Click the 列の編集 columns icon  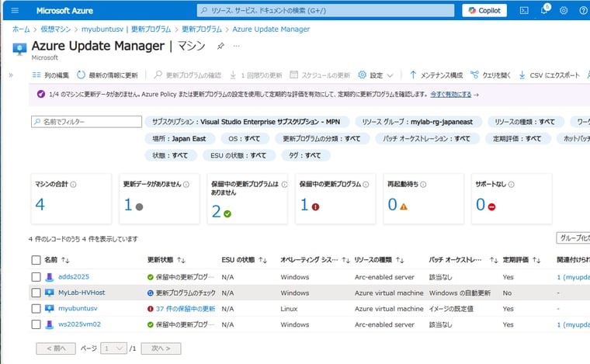(36, 75)
